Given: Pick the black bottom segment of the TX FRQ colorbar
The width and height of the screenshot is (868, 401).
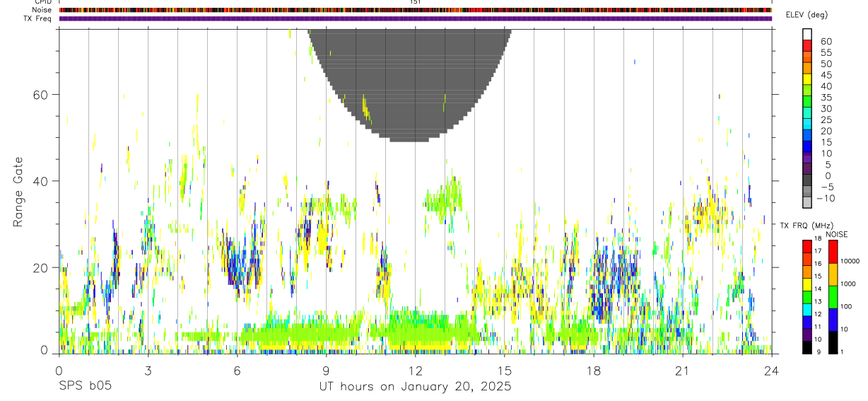Looking at the screenshot, I should click(807, 347).
